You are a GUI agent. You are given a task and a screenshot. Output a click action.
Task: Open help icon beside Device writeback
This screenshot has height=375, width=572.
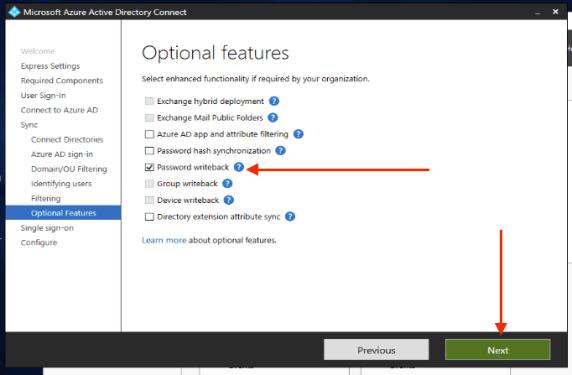(x=228, y=200)
